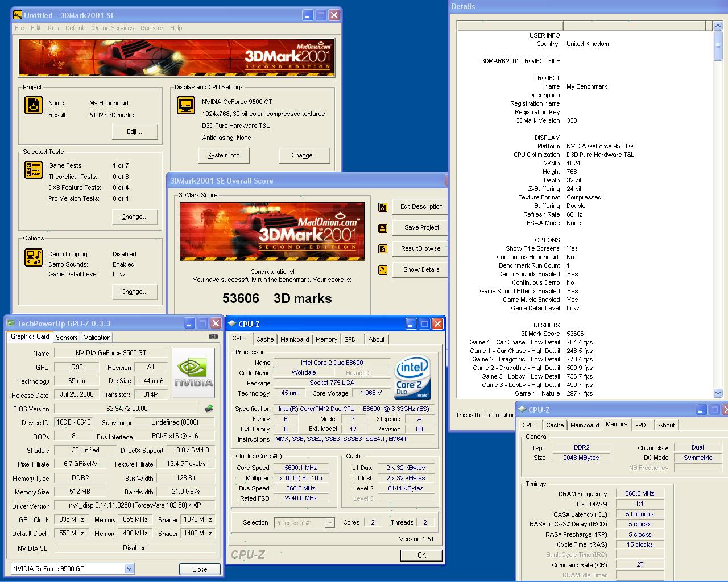This screenshot has height=582, width=728.
Task: Open the Help menu in 3DMark2001
Action: pos(176,28)
